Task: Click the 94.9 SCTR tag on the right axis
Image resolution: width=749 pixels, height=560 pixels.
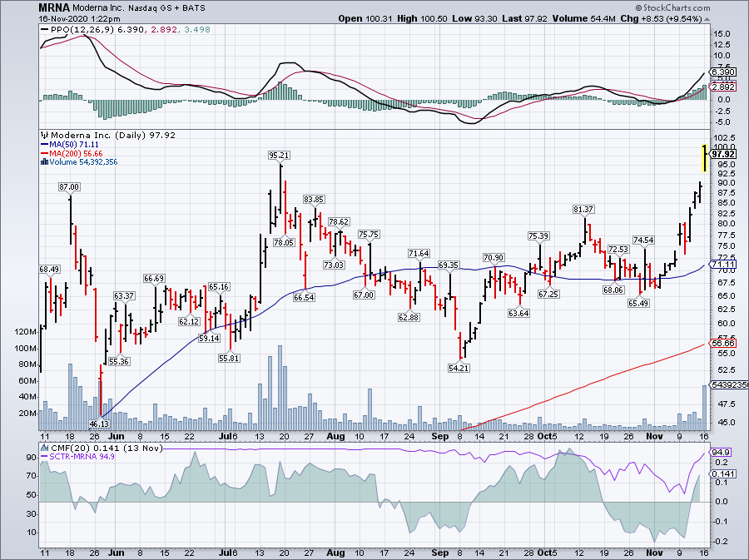Action: (x=721, y=452)
